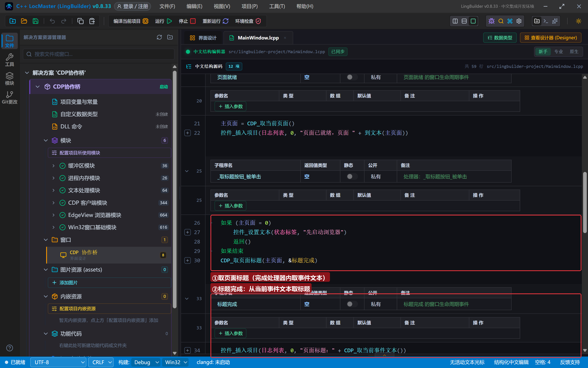Open the Git更改 sidebar panel
588x368 pixels.
[9, 97]
